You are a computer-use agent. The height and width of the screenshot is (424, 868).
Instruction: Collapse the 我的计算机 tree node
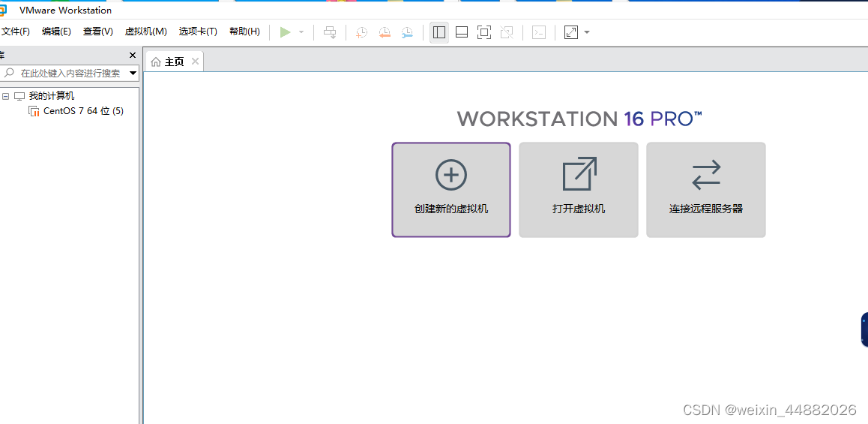click(x=5, y=96)
